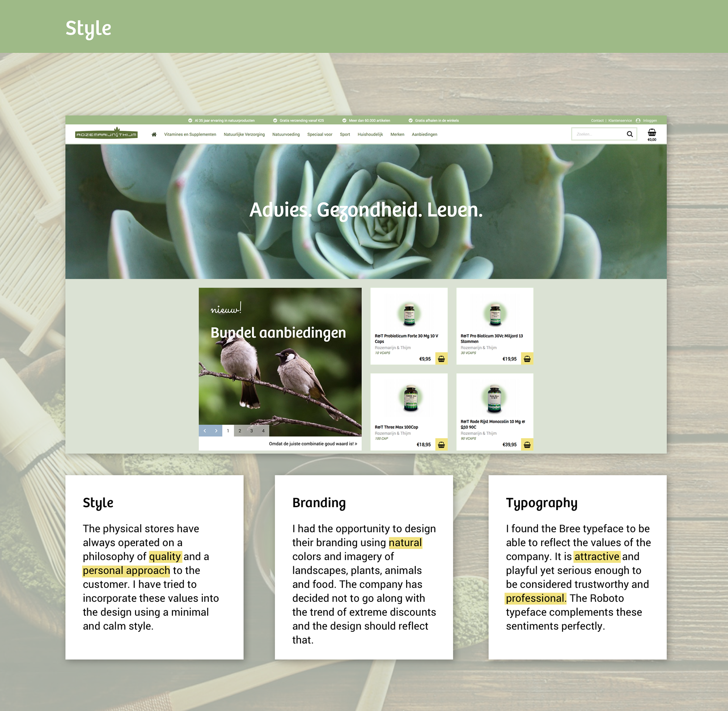728x711 pixels.
Task: Advance carousel with right arrow
Action: pyautogui.click(x=216, y=431)
